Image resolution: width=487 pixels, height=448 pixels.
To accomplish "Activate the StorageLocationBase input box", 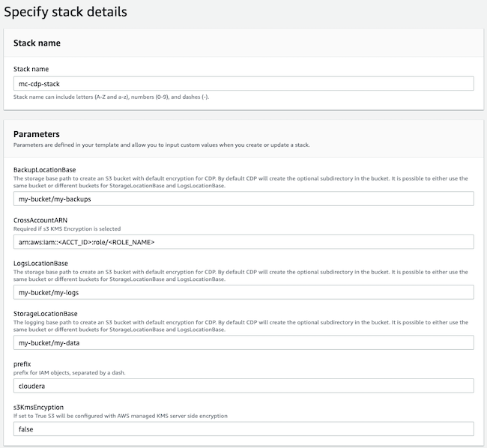I will 243,342.
